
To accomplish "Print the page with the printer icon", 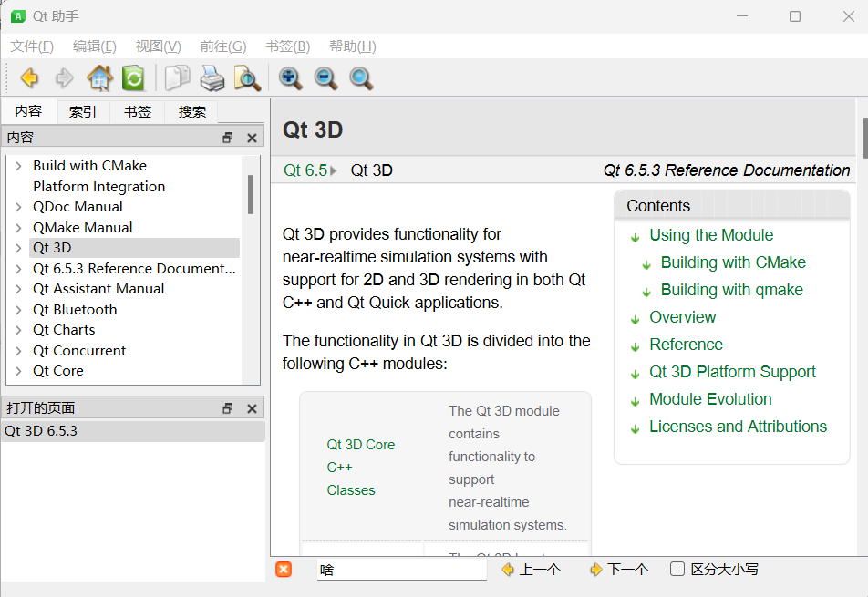I will pyautogui.click(x=212, y=78).
